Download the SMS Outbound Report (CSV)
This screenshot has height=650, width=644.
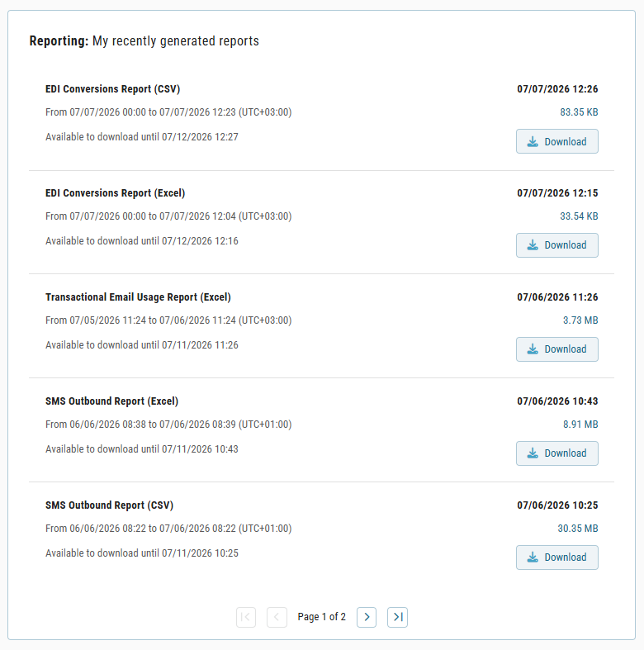click(557, 557)
